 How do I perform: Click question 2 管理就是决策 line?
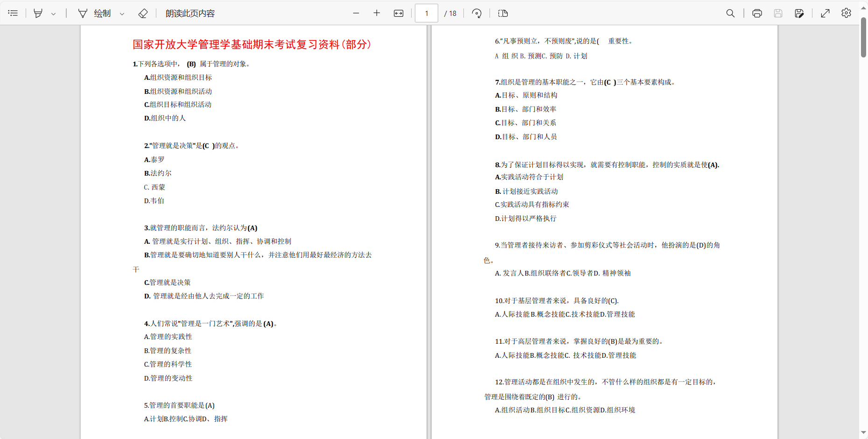(191, 146)
